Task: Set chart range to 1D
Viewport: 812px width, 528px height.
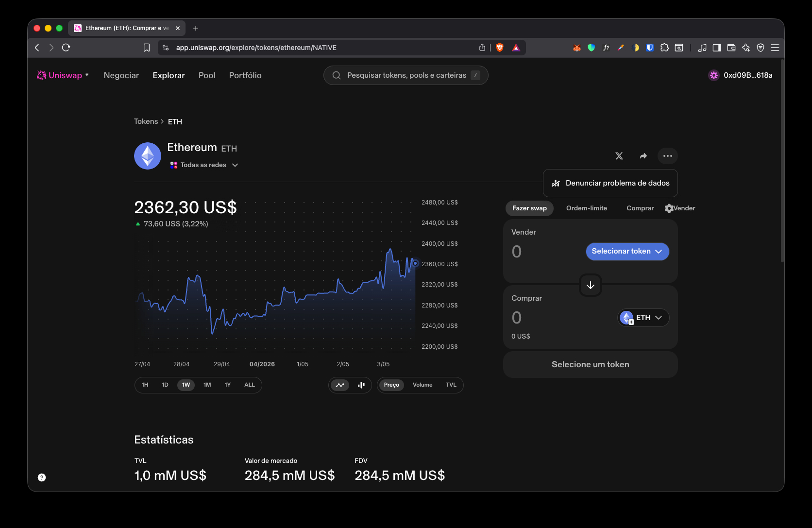Action: coord(165,385)
